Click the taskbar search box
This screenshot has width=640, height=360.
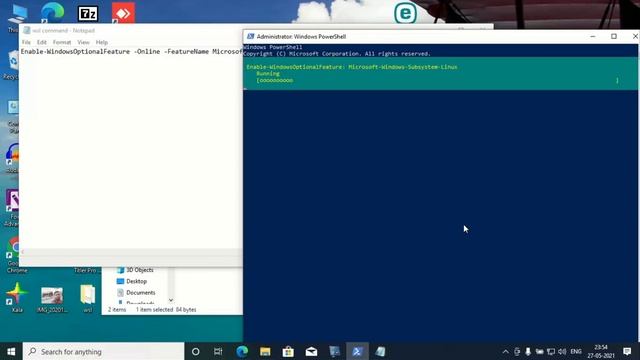[x=103, y=351]
